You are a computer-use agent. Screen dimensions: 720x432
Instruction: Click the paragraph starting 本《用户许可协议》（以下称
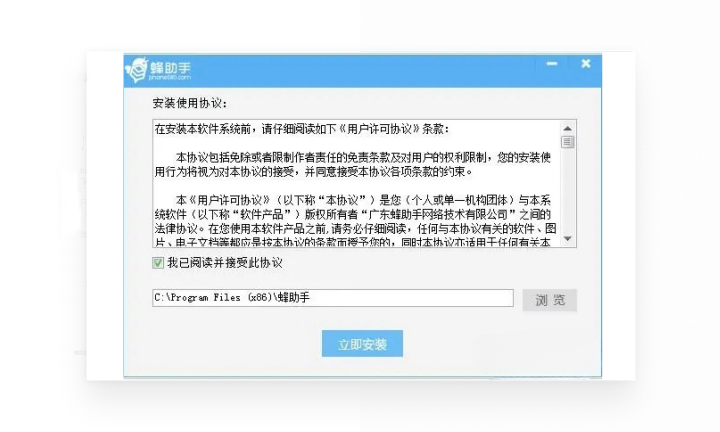pyautogui.click(x=353, y=221)
